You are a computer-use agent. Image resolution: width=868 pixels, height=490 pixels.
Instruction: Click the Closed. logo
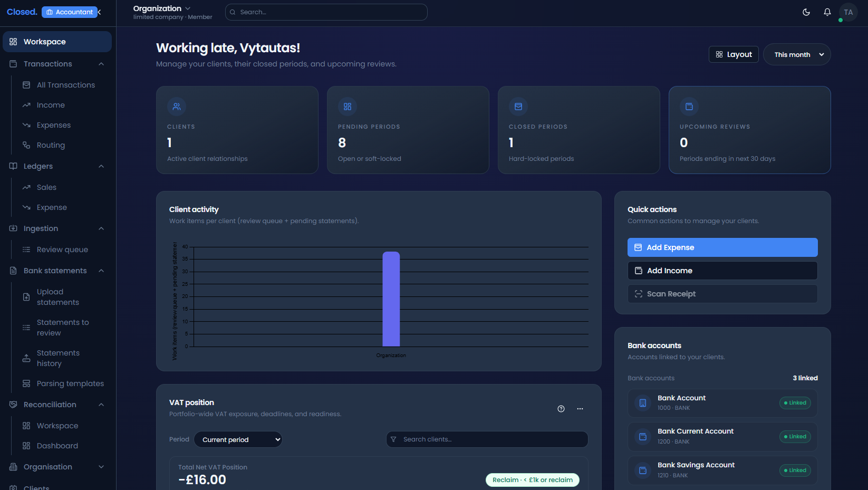(x=22, y=12)
